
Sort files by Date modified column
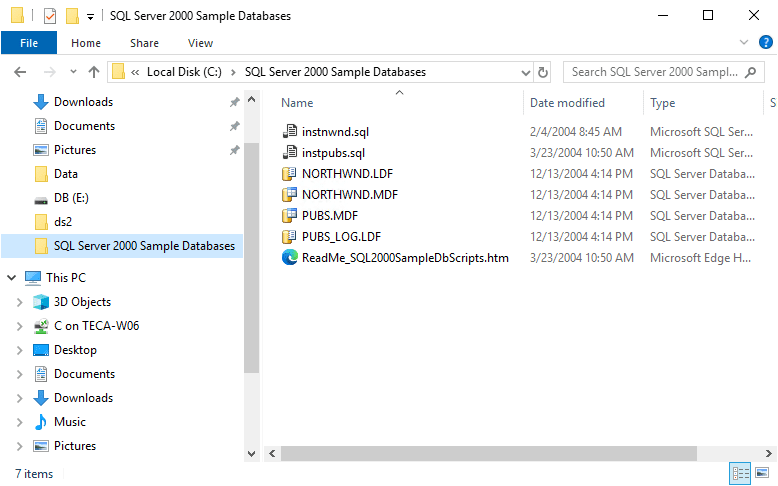click(567, 103)
